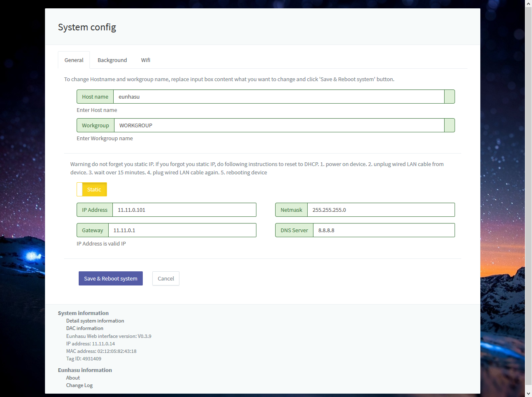The image size is (532, 397).
Task: Open the DAC information link
Action: [x=85, y=328]
